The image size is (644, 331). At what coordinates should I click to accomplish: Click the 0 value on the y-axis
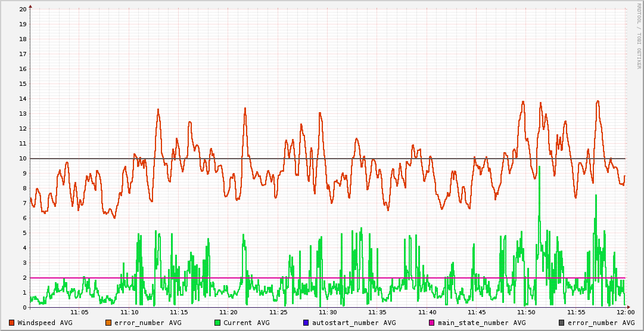click(24, 308)
